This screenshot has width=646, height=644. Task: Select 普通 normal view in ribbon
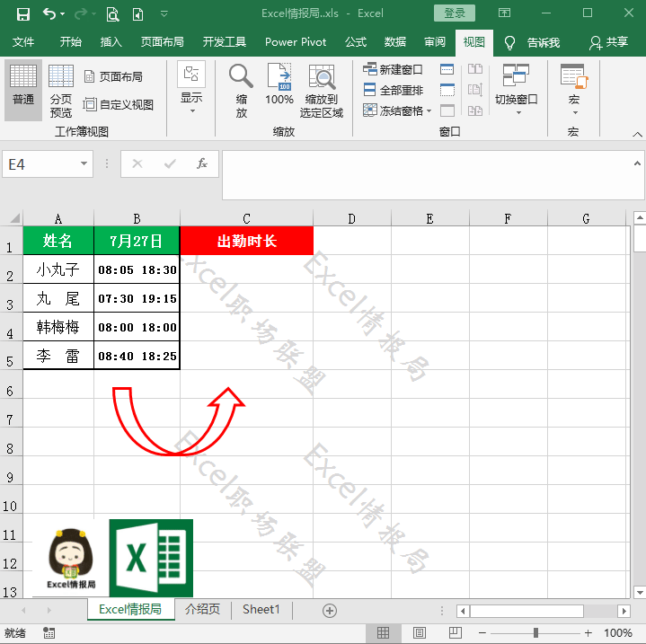click(23, 90)
